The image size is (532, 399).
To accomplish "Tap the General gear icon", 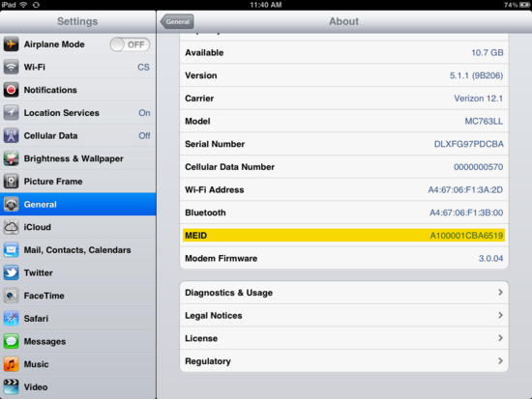I will [x=11, y=205].
